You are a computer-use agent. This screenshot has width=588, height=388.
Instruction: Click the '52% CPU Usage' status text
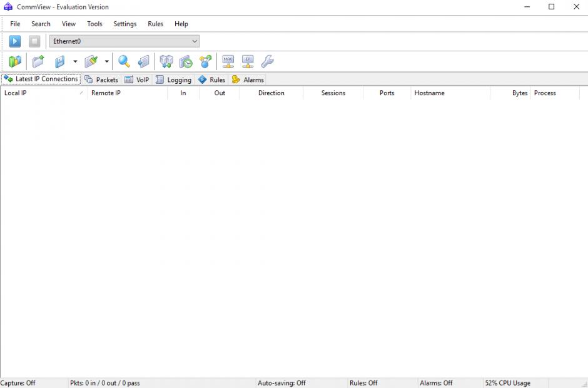(508, 383)
